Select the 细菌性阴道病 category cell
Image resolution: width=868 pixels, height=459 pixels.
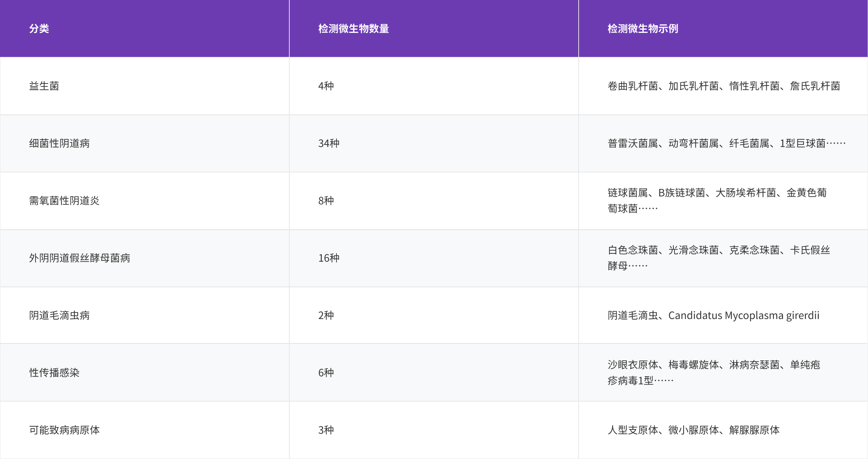point(59,143)
